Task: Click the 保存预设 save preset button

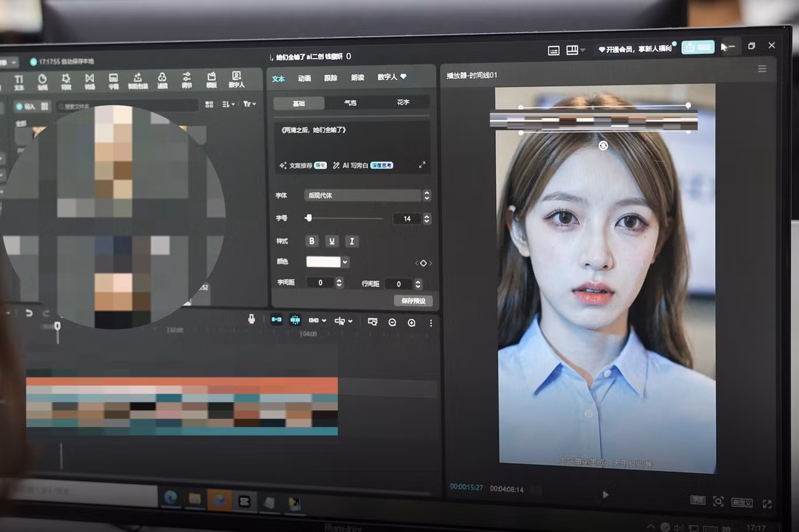Action: tap(413, 300)
